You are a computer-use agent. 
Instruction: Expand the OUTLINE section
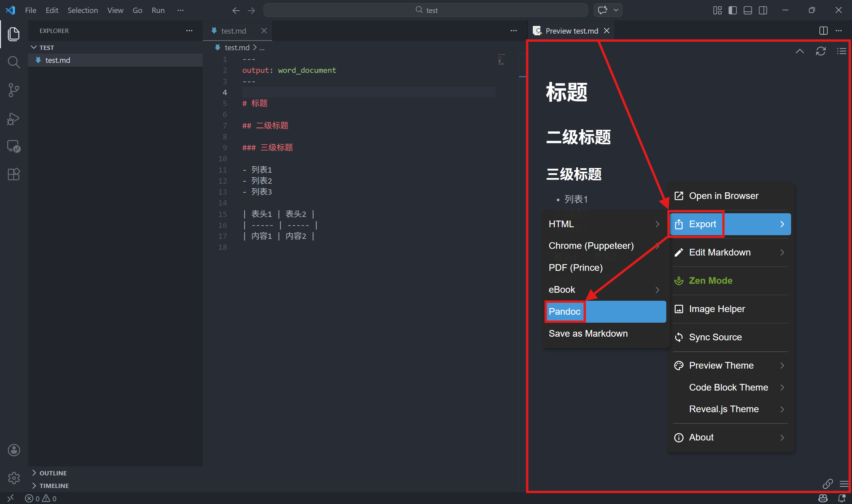(53, 472)
